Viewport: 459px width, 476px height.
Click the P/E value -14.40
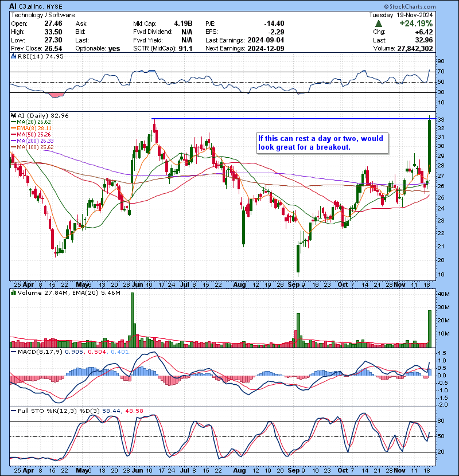pyautogui.click(x=274, y=24)
